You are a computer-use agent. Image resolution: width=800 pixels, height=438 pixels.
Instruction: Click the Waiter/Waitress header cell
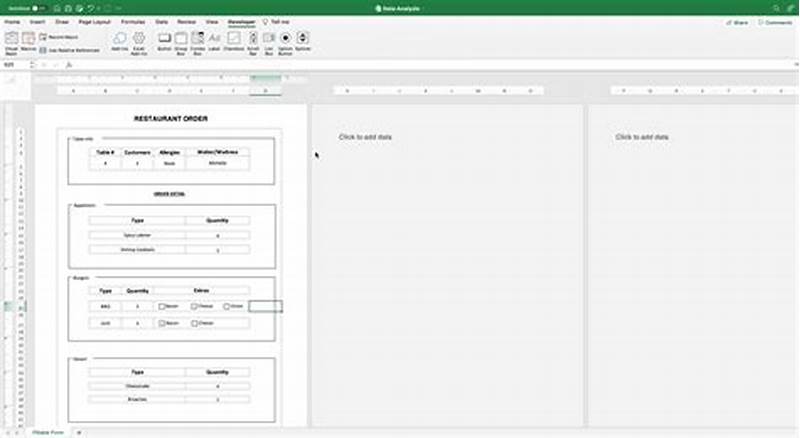[x=217, y=152]
